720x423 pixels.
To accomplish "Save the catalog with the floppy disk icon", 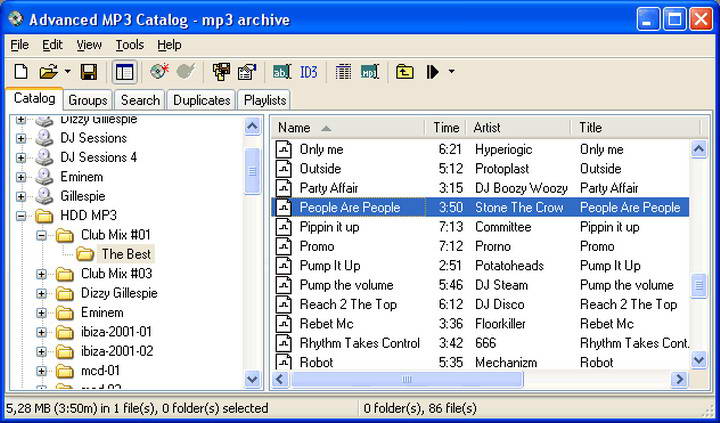I will (x=89, y=72).
